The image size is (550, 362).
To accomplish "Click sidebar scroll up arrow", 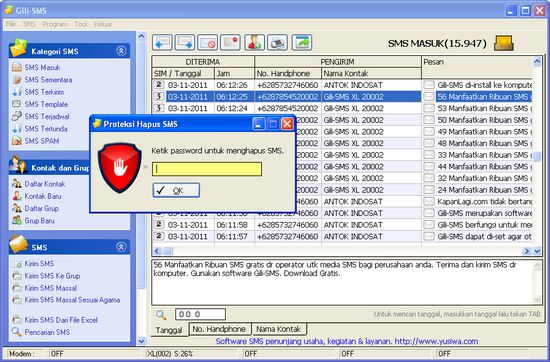I will click(141, 35).
